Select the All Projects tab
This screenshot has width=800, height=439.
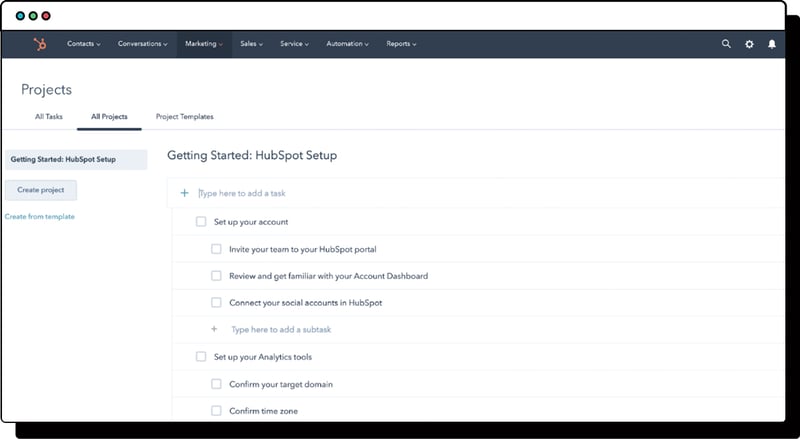(109, 116)
